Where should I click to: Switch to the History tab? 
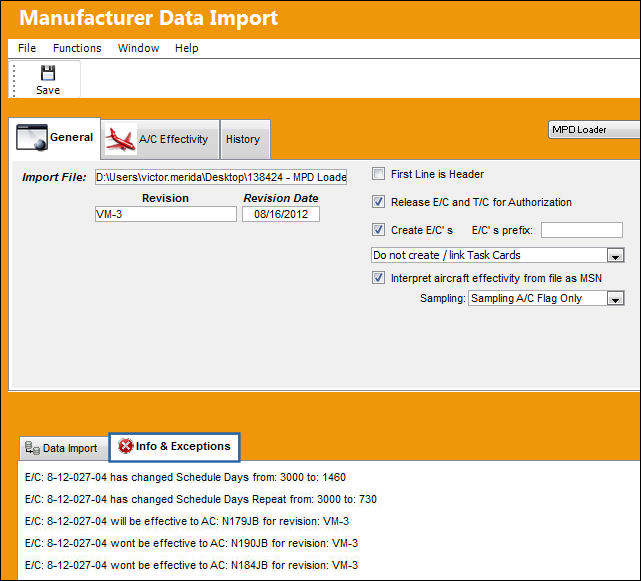(x=245, y=139)
